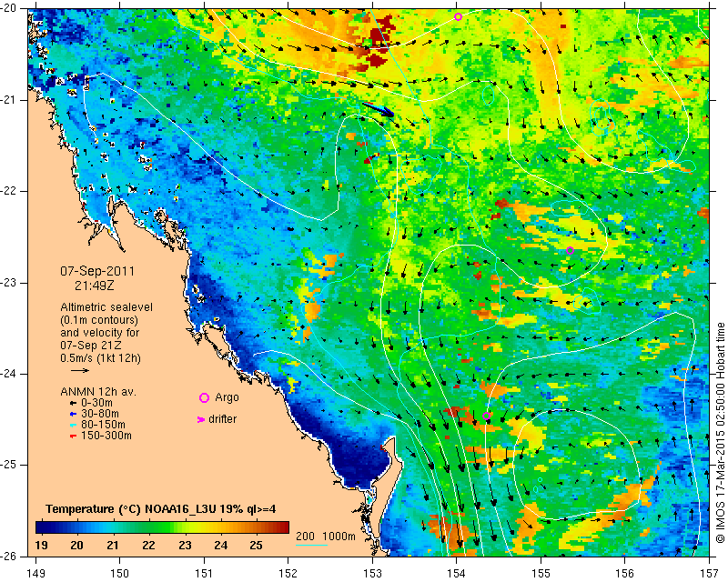728x582 pixels.
Task: Click the '0.5m/s (1kt 12h)' label
Action: pos(100,358)
